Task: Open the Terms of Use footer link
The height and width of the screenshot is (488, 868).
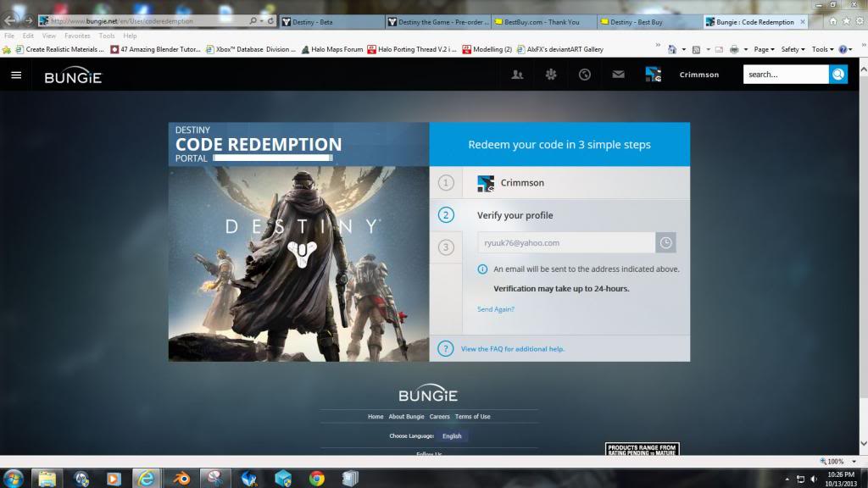Action: click(x=473, y=417)
